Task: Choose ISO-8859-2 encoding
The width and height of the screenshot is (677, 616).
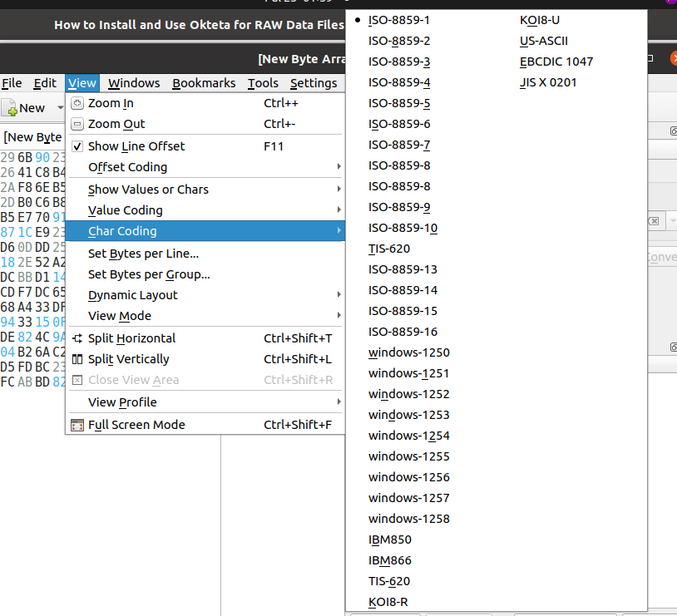Action: (399, 41)
